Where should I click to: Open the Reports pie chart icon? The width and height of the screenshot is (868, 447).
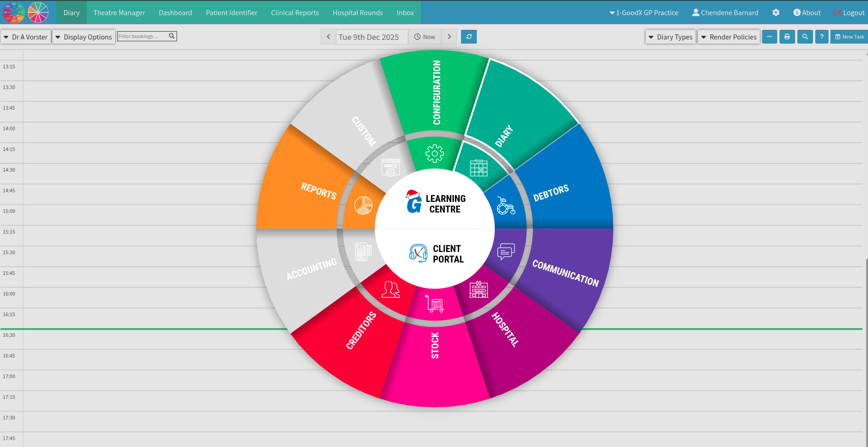click(x=363, y=205)
